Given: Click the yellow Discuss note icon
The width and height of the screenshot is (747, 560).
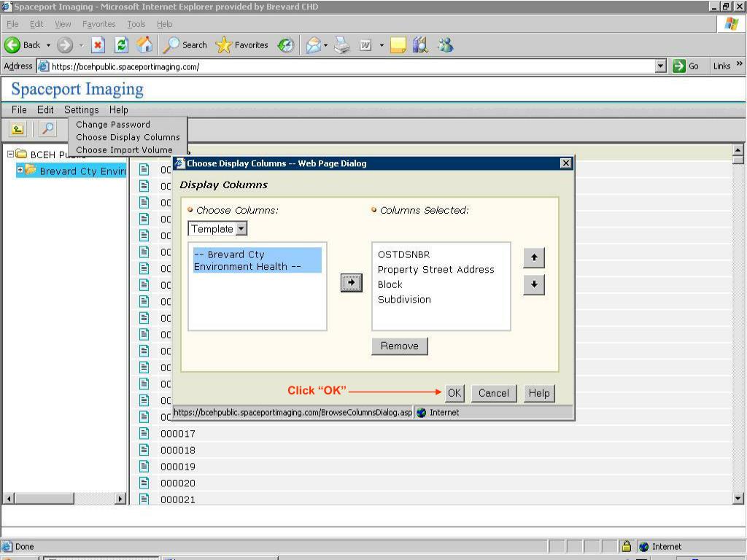Looking at the screenshot, I should pyautogui.click(x=398, y=45).
